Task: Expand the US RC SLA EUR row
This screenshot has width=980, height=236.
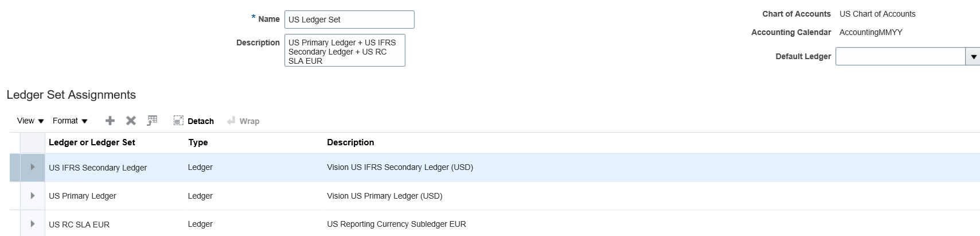Action: (33, 224)
